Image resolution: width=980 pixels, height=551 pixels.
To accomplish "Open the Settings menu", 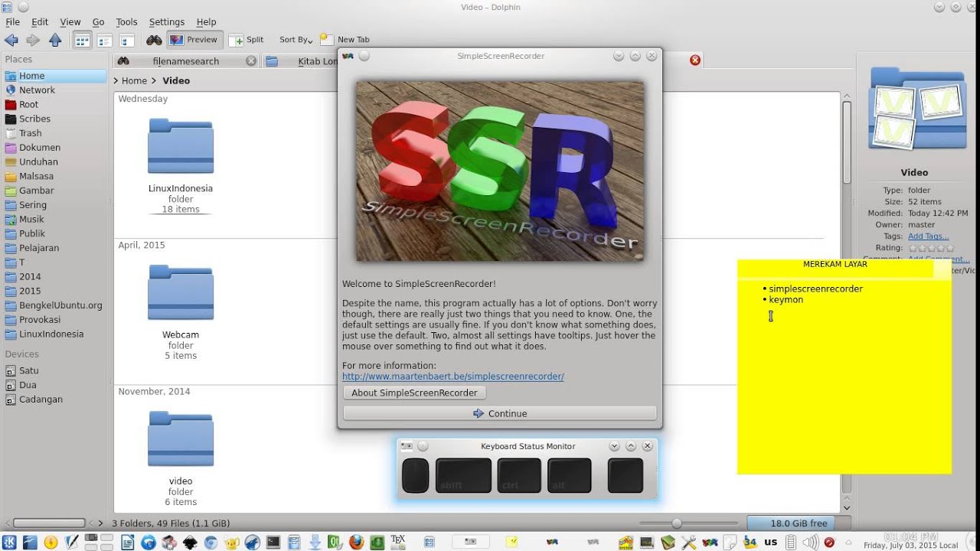I will (167, 22).
